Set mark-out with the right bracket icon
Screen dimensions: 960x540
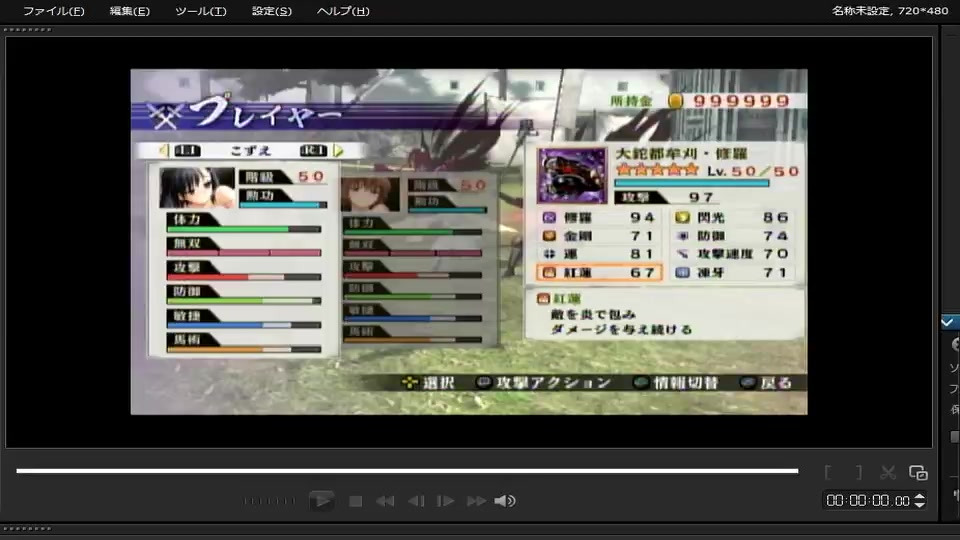[x=859, y=472]
